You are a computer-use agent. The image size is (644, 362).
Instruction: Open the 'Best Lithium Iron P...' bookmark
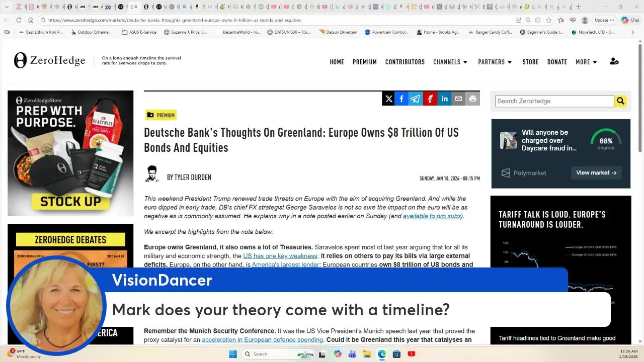pyautogui.click(x=40, y=32)
